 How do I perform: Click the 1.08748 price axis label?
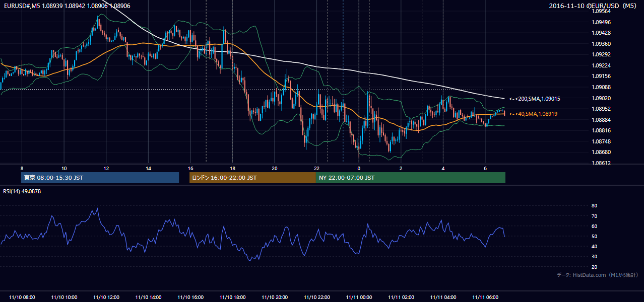point(601,141)
